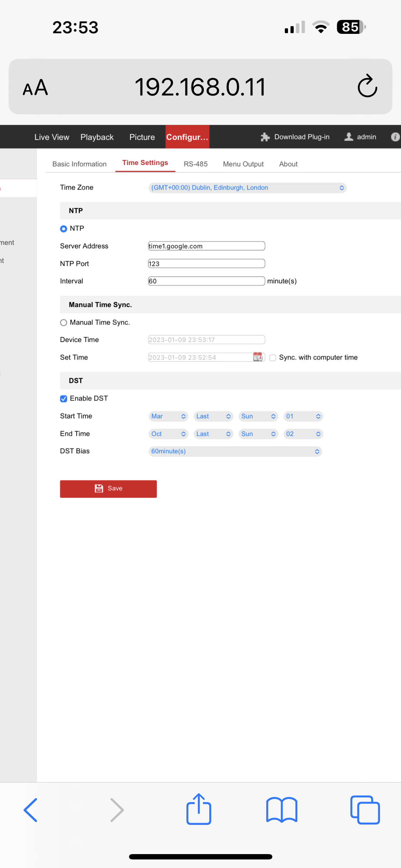401x868 pixels.
Task: Tap the Safari page reload icon
Action: [367, 86]
